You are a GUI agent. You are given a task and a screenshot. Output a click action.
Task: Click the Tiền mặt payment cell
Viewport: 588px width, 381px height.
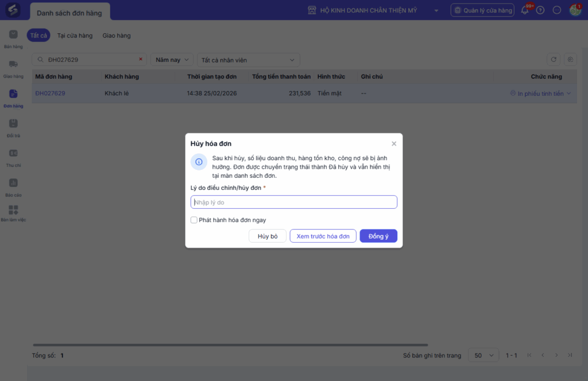330,94
